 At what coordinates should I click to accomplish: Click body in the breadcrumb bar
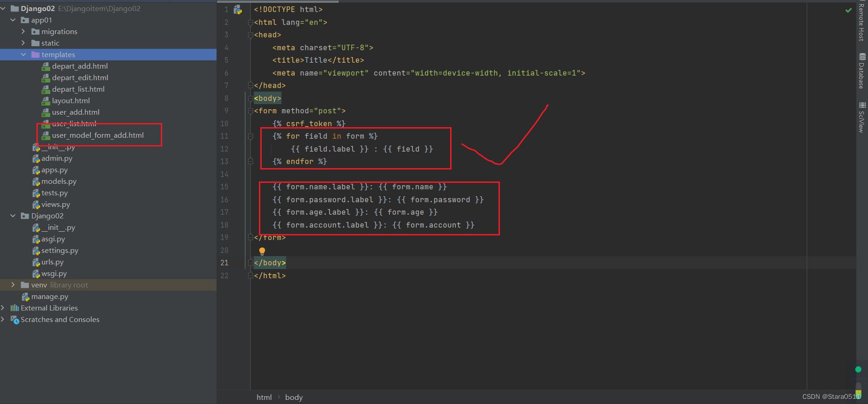click(x=294, y=397)
